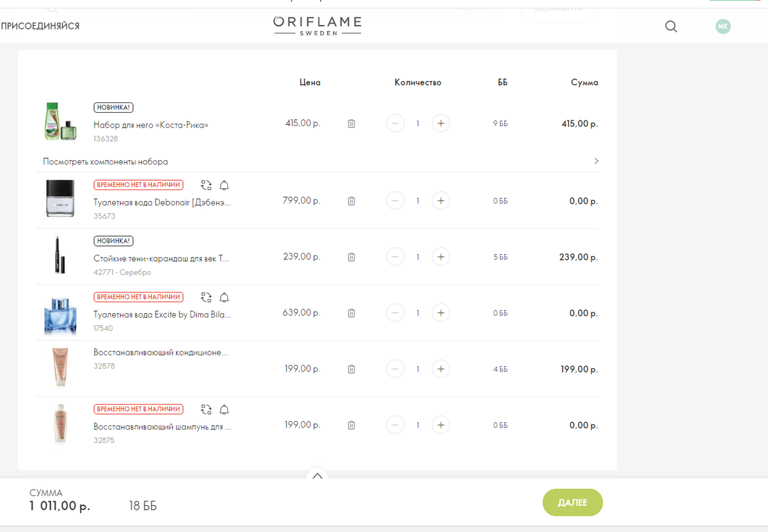Remove Стойкие тени-карандаш with trash icon

[x=351, y=257]
